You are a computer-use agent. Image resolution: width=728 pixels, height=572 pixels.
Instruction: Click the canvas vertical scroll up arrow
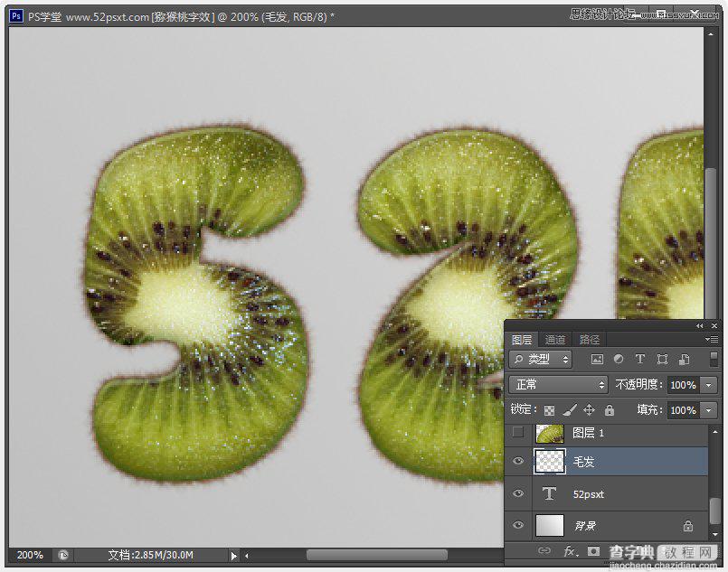(710, 33)
